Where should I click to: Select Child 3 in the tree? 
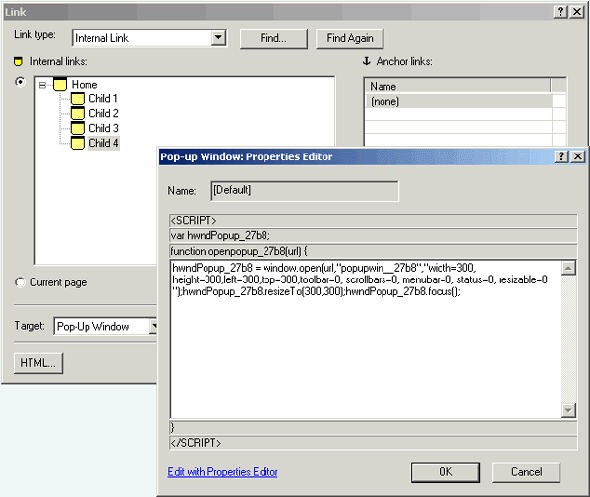[103, 128]
